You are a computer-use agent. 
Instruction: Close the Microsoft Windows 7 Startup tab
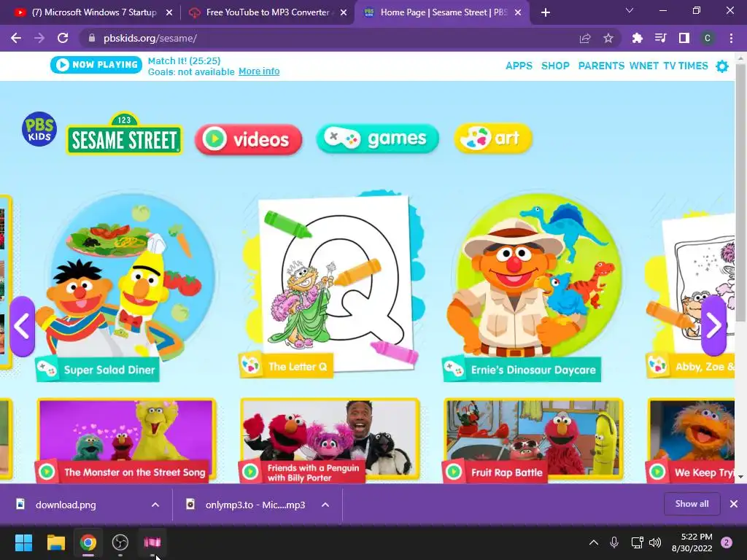pos(169,13)
